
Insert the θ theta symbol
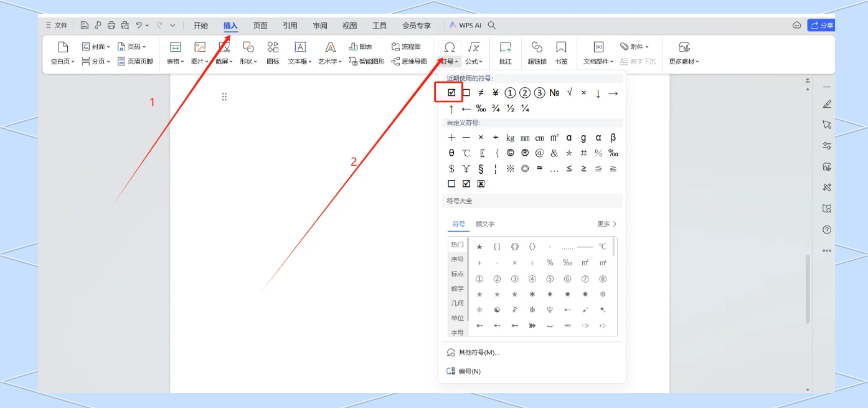coord(451,153)
